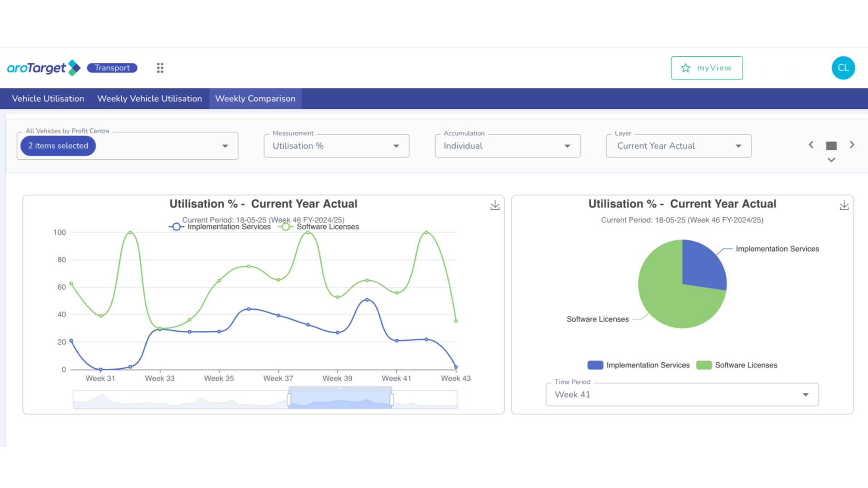
Task: Click the Week 41 axis label
Action: (396, 378)
